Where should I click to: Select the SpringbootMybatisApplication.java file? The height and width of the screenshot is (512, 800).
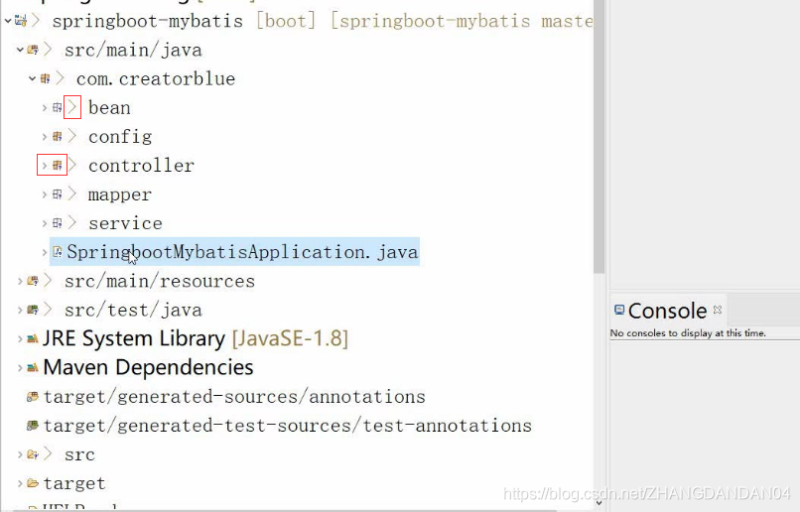(x=242, y=252)
